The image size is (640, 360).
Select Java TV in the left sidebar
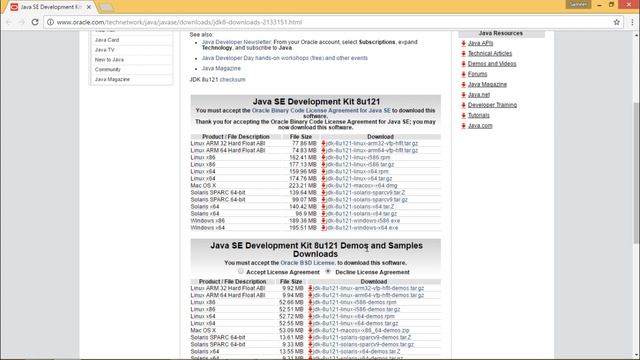104,50
